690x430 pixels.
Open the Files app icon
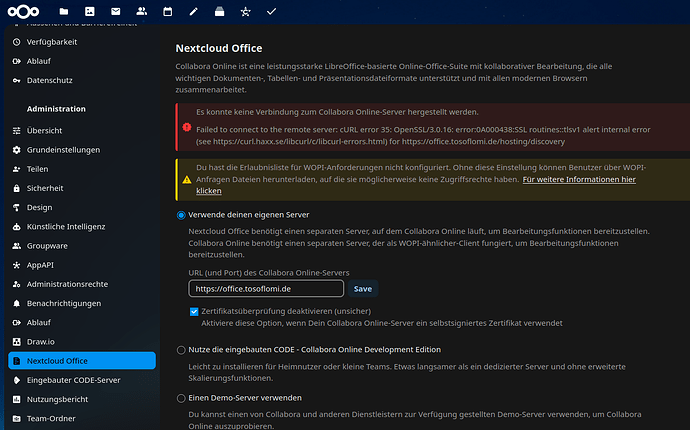tap(64, 11)
